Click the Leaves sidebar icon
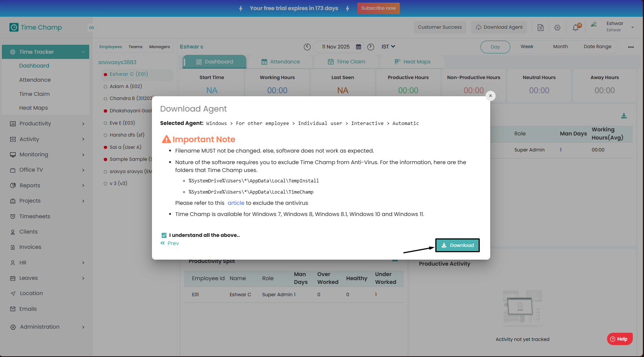The image size is (644, 357). pos(13,278)
